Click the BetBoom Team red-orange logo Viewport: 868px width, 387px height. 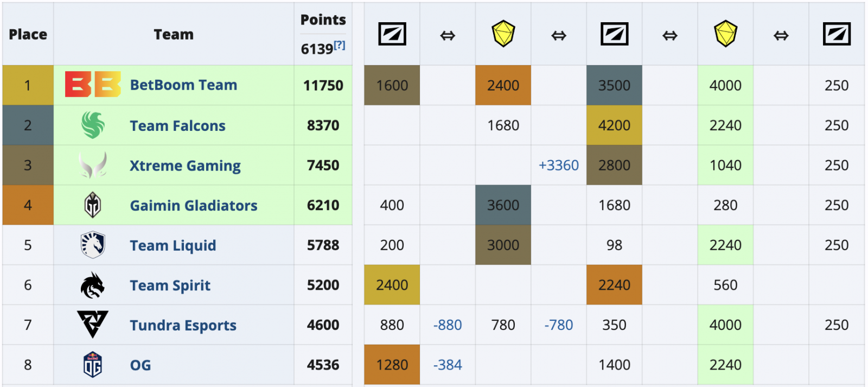tap(93, 85)
